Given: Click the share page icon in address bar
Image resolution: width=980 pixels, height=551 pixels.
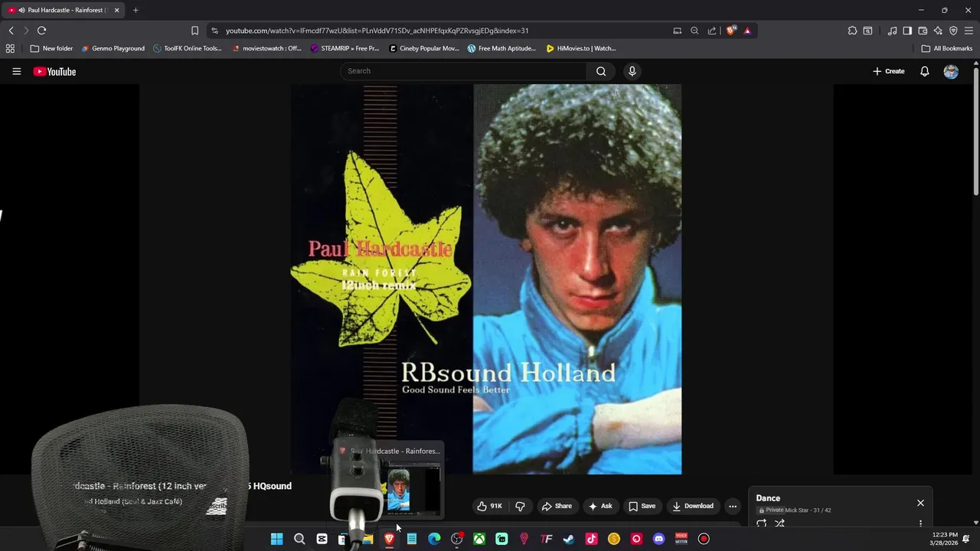Looking at the screenshot, I should click(x=712, y=31).
